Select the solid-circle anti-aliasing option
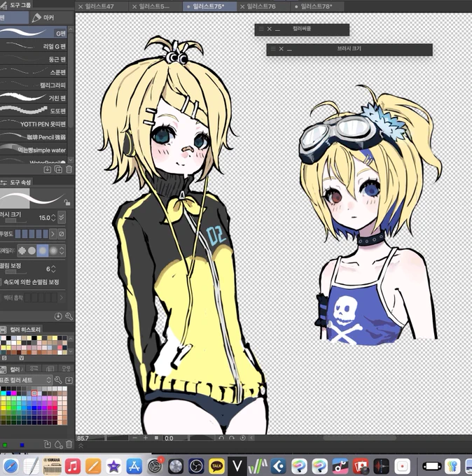 32,251
